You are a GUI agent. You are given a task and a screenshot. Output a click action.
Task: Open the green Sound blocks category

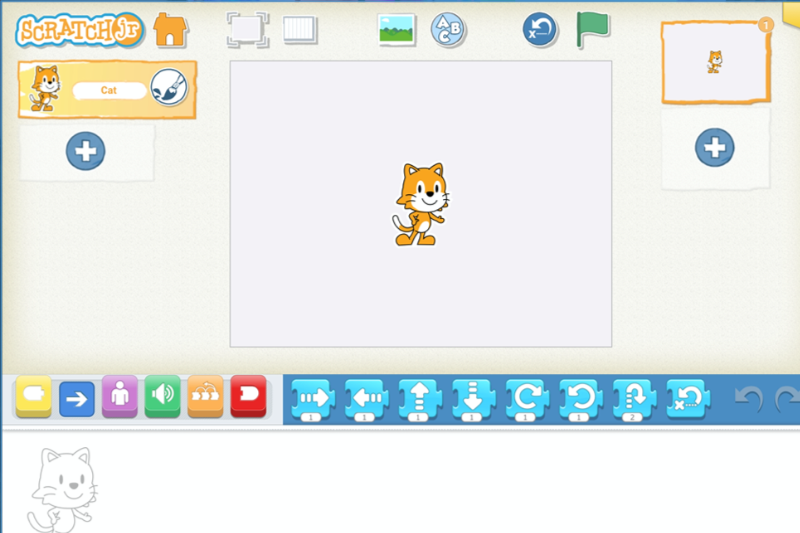[x=163, y=396]
